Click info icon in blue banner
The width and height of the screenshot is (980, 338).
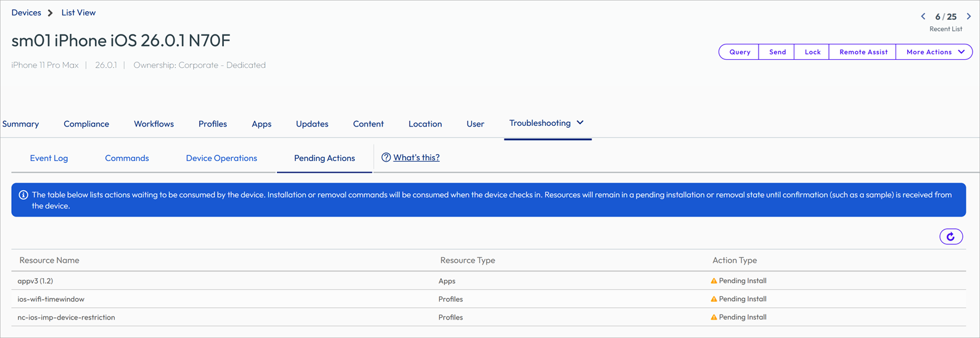[23, 195]
